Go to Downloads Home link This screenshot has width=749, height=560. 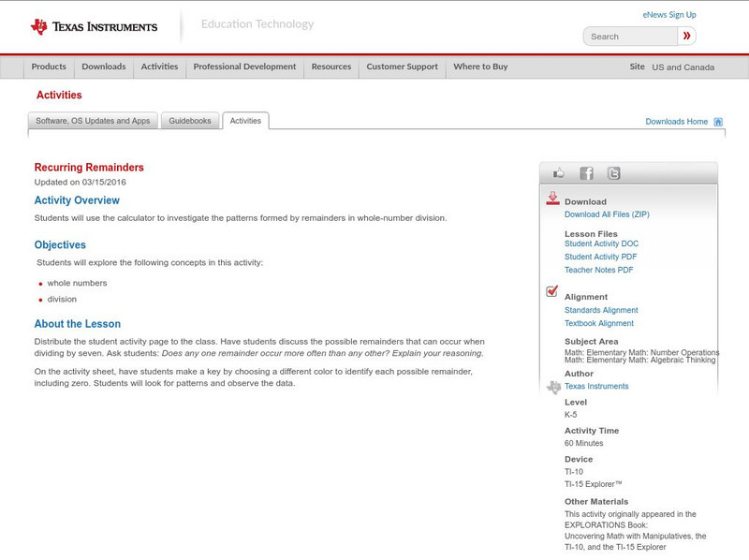[676, 122]
